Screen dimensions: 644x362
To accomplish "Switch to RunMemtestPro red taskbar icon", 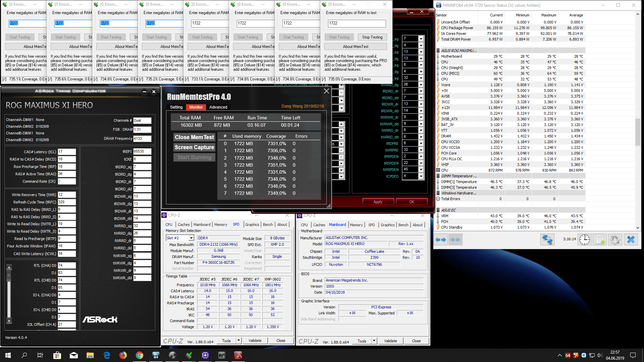I will (x=238, y=355).
